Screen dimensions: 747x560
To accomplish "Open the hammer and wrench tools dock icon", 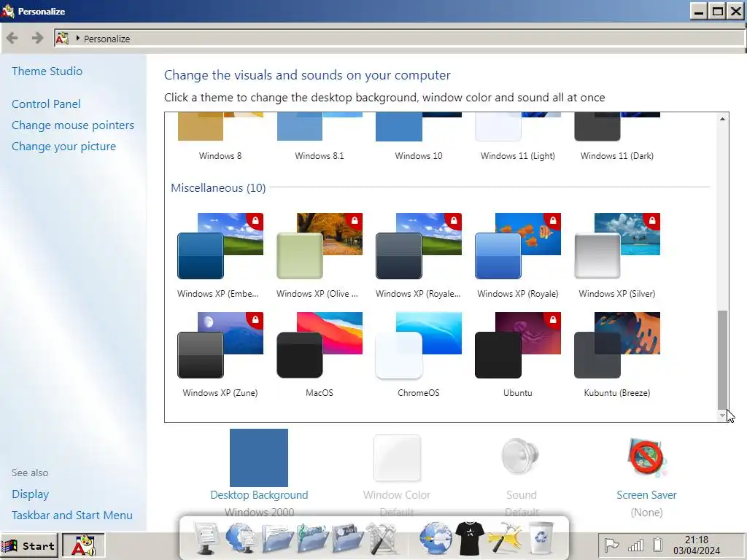I will [x=382, y=538].
